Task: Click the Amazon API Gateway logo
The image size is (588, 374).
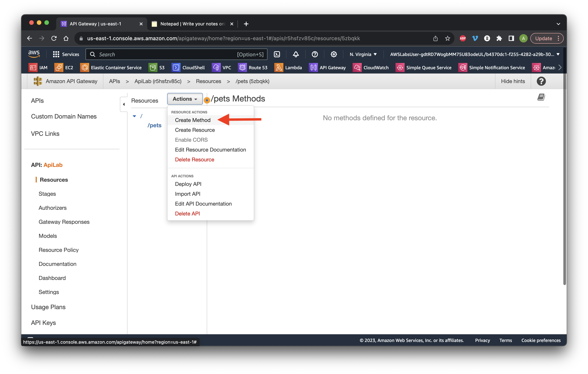Action: click(38, 81)
